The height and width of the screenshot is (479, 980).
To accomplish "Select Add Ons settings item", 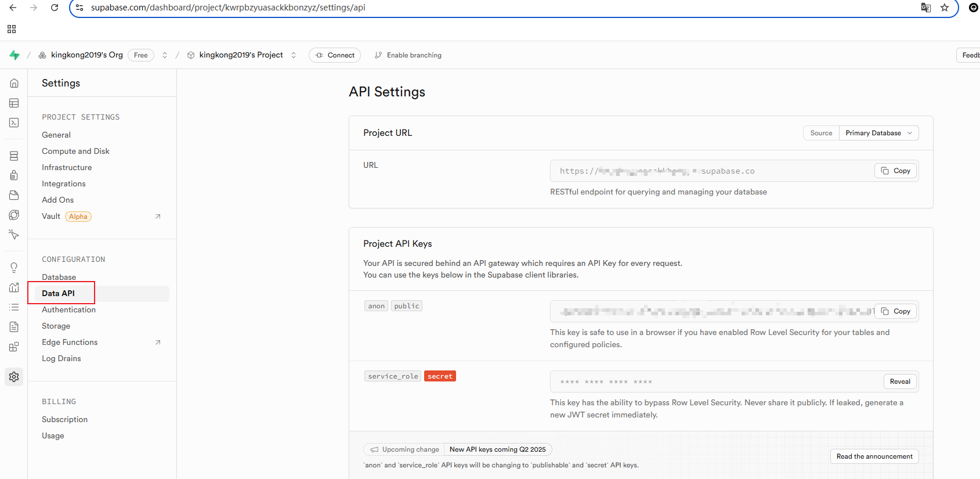I will click(x=57, y=200).
